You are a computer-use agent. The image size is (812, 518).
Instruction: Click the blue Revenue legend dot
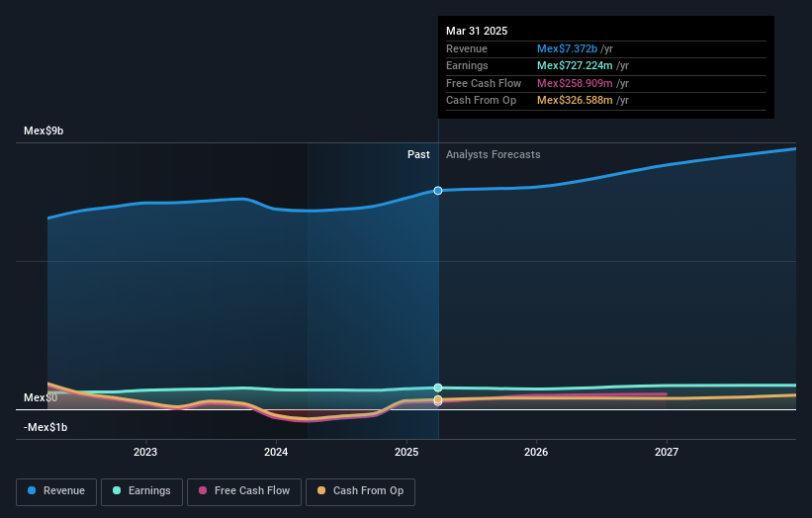pos(32,490)
